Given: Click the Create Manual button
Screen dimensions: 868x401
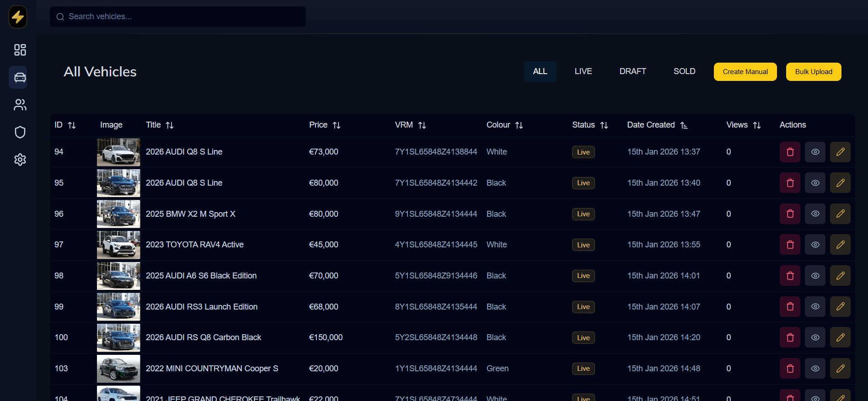Looking at the screenshot, I should [x=745, y=72].
